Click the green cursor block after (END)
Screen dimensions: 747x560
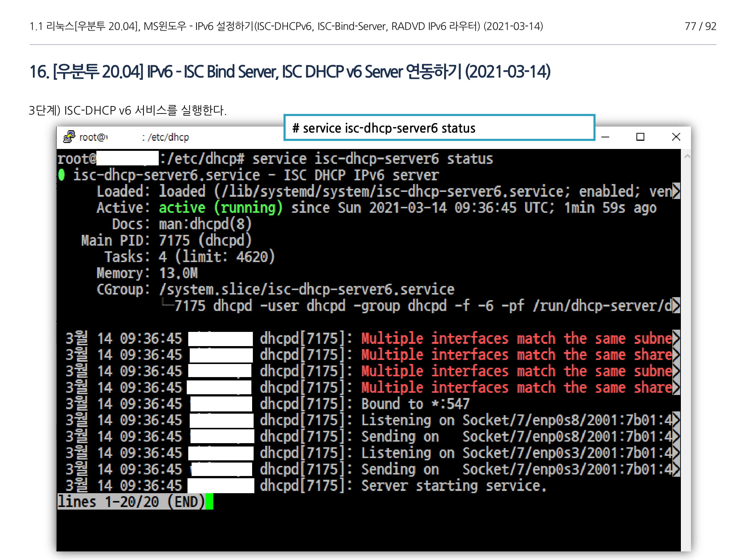pos(209,502)
